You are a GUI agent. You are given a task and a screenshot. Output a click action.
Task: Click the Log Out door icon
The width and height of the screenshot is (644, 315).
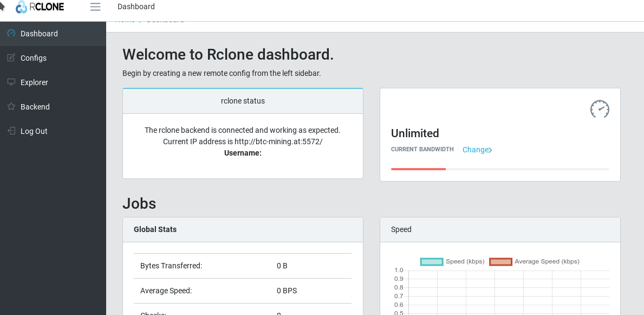pos(11,131)
